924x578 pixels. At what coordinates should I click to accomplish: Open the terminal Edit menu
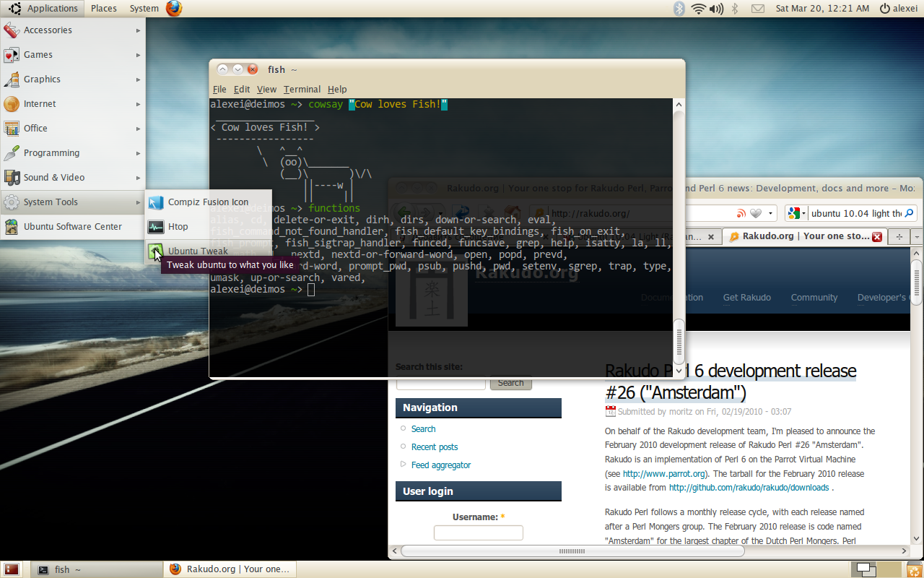pyautogui.click(x=242, y=90)
